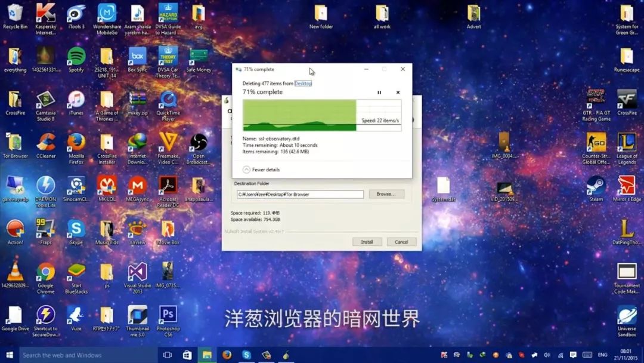
Task: Select the MEGAsync desktop icon
Action: [x=137, y=189]
